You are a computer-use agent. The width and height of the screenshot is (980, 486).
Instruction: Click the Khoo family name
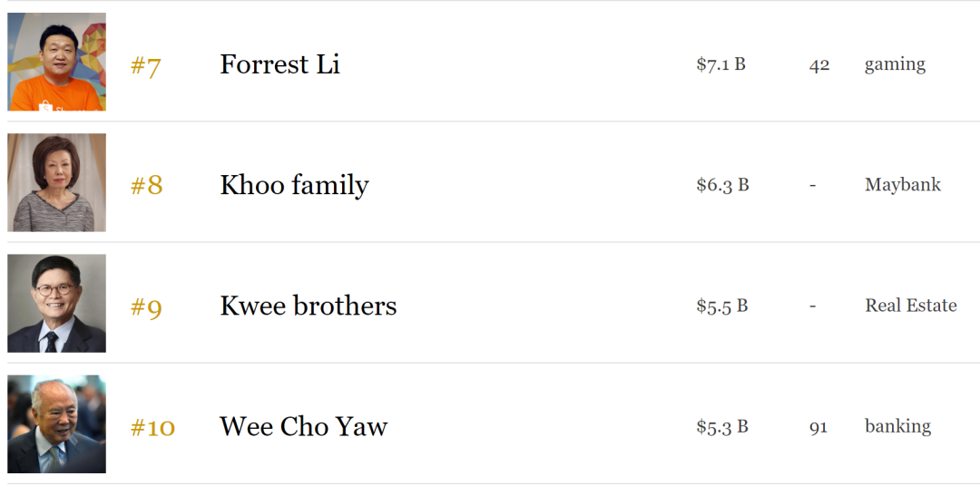tap(294, 185)
